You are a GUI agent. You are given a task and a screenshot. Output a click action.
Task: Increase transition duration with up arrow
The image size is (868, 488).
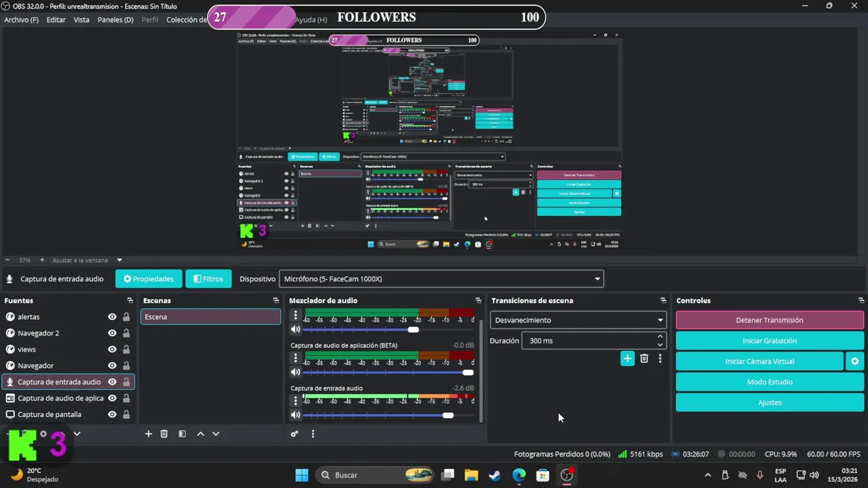tap(660, 337)
